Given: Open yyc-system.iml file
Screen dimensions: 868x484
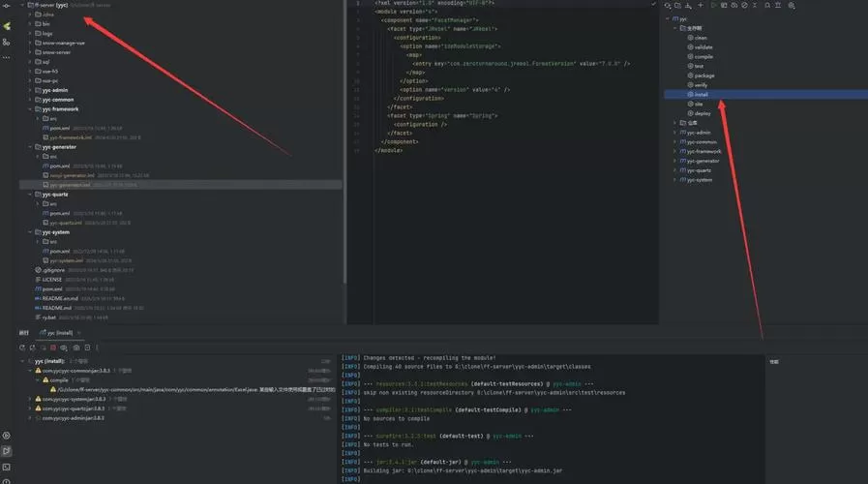Looking at the screenshot, I should [x=63, y=260].
